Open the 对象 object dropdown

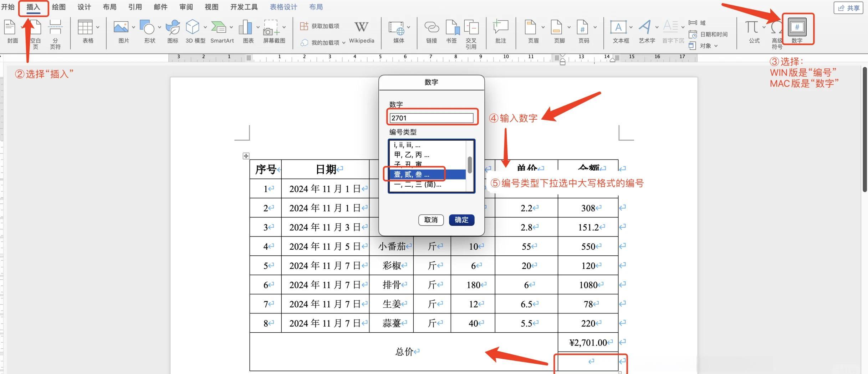[716, 46]
